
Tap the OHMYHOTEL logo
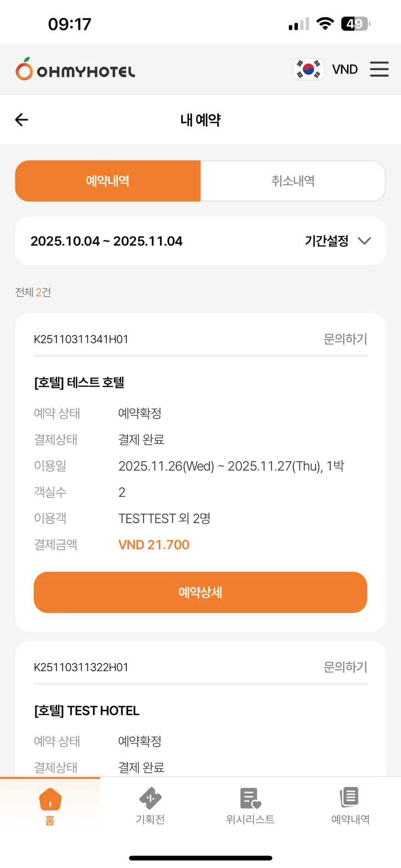pos(75,70)
